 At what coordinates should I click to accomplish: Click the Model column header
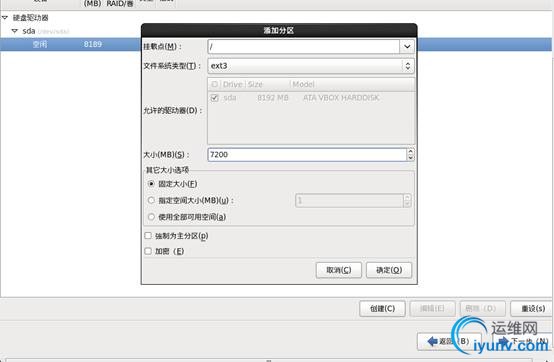coord(303,84)
